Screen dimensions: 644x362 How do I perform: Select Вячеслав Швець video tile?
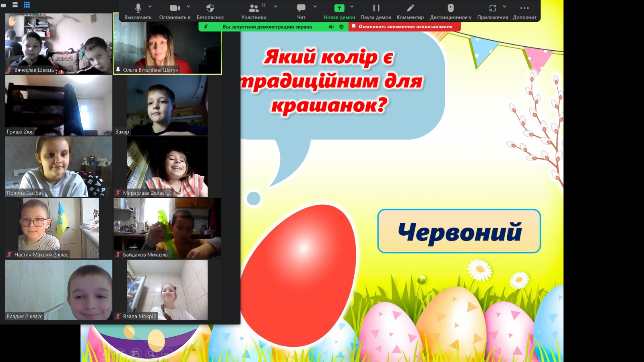click(58, 43)
